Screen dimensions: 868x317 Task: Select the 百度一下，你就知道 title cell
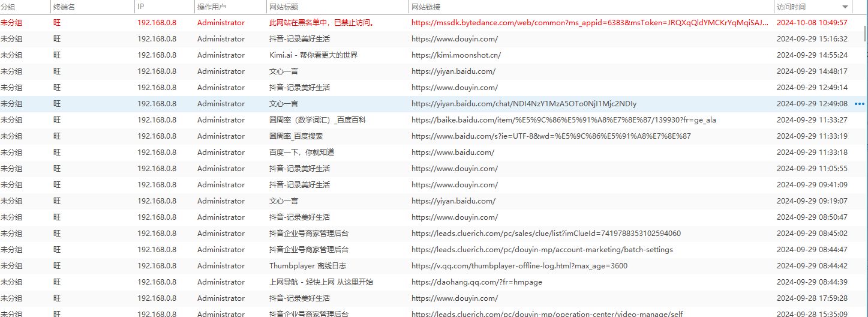click(302, 152)
